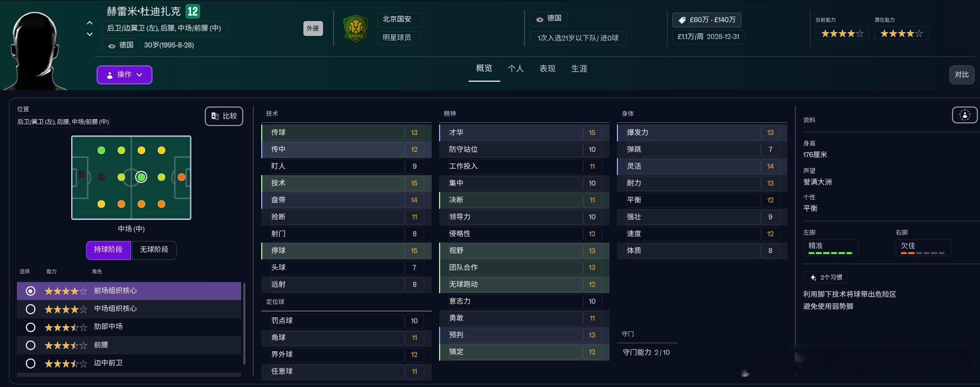Click the Beijing Guoan club badge
980x387 pixels.
pos(356,28)
